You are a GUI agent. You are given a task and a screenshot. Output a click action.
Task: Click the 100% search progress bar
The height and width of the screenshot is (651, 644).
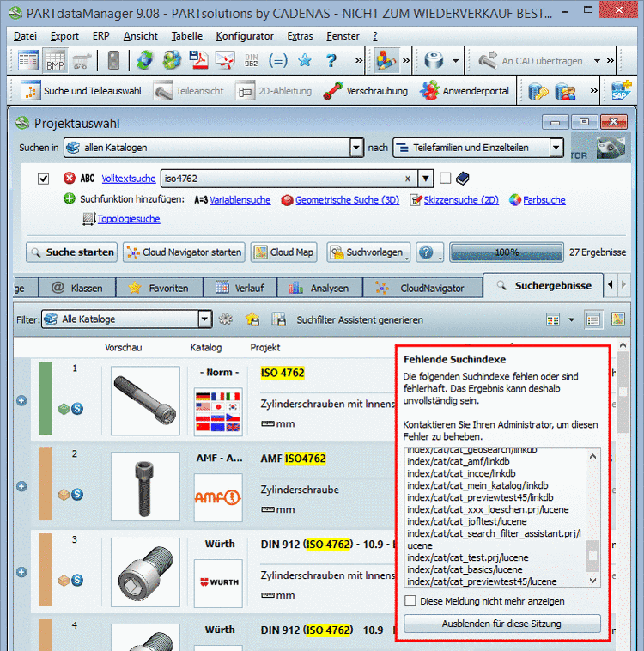click(x=507, y=252)
